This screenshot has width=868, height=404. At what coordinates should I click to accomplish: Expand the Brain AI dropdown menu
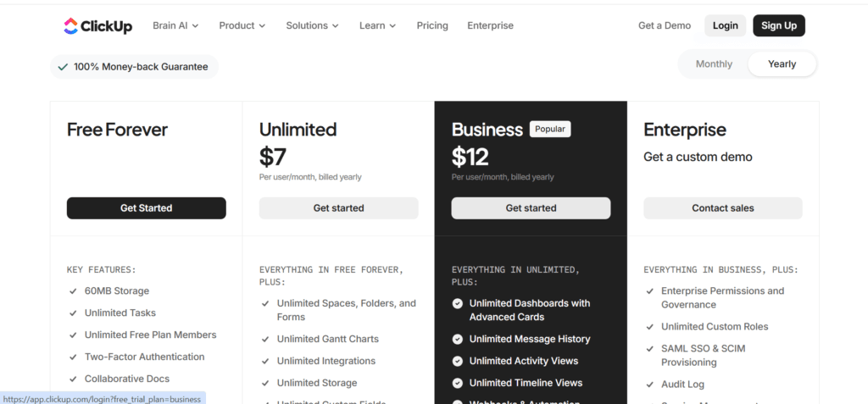tap(175, 25)
